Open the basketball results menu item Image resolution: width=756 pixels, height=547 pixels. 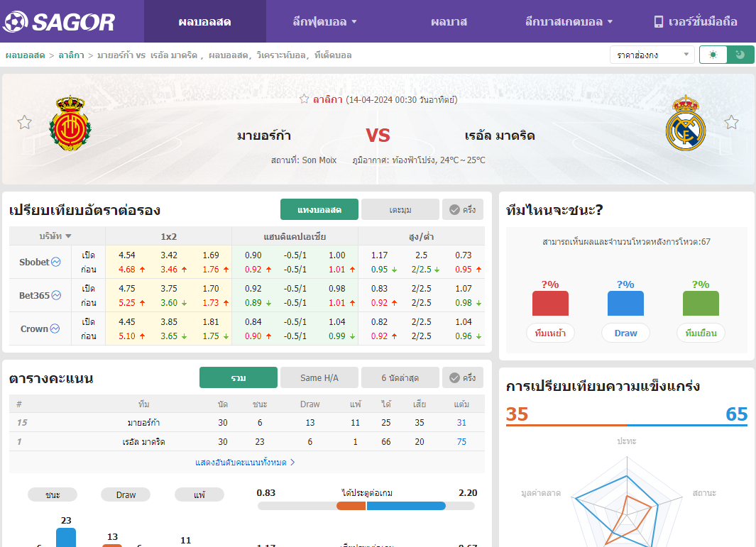pos(449,22)
